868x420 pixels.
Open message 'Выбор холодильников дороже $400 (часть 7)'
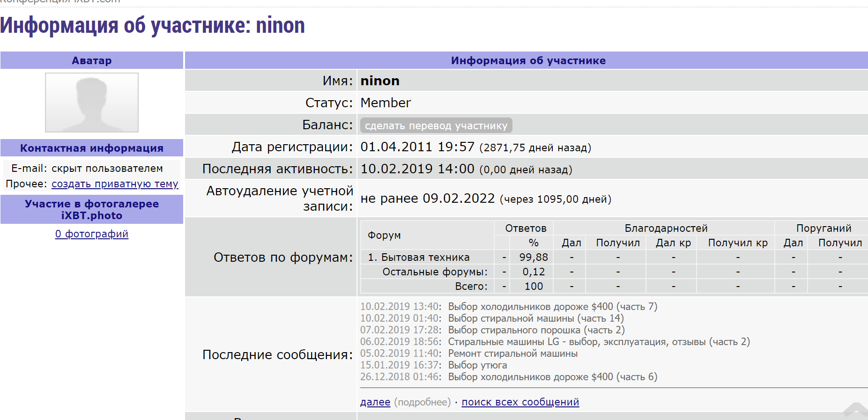pyautogui.click(x=553, y=307)
